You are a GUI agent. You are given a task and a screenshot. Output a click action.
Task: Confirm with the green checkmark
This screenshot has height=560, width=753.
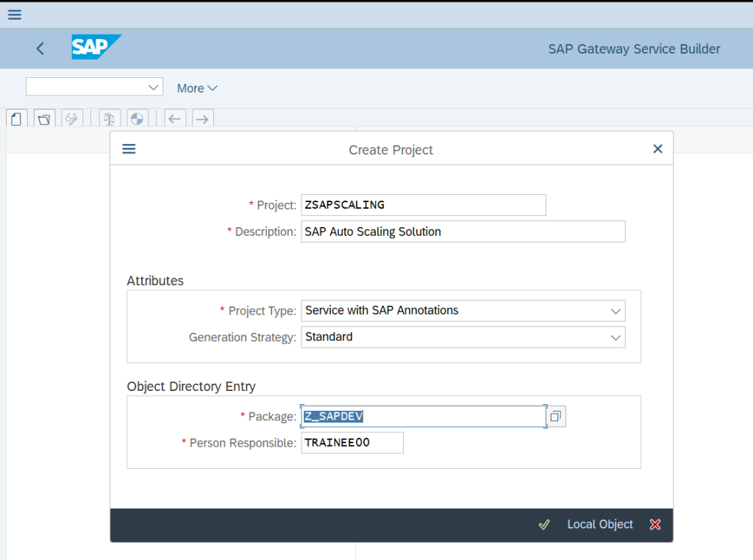click(544, 525)
